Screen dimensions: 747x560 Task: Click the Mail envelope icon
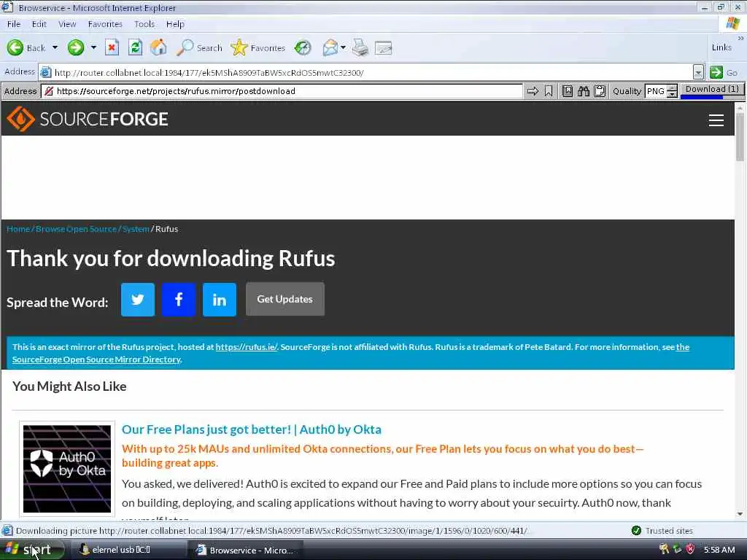pos(330,47)
